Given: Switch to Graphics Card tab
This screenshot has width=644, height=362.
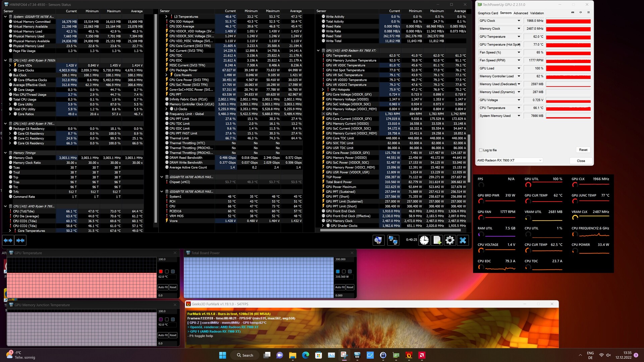Looking at the screenshot, I should pos(488,13).
